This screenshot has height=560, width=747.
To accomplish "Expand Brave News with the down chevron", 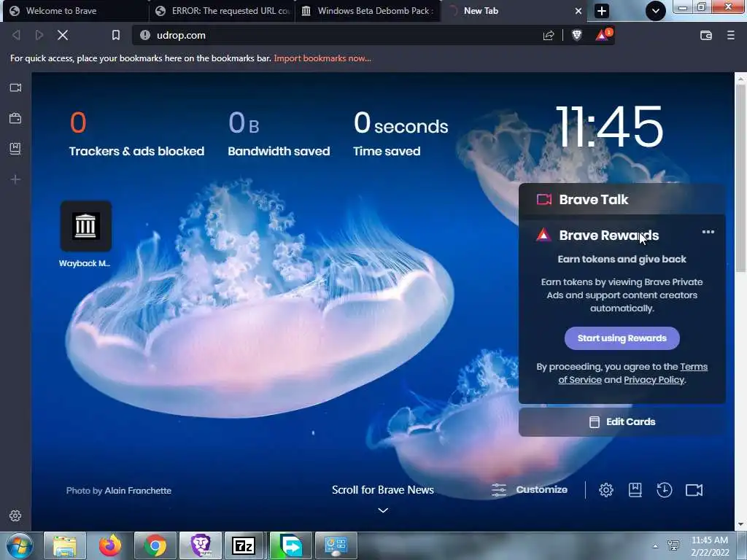I will (x=383, y=510).
